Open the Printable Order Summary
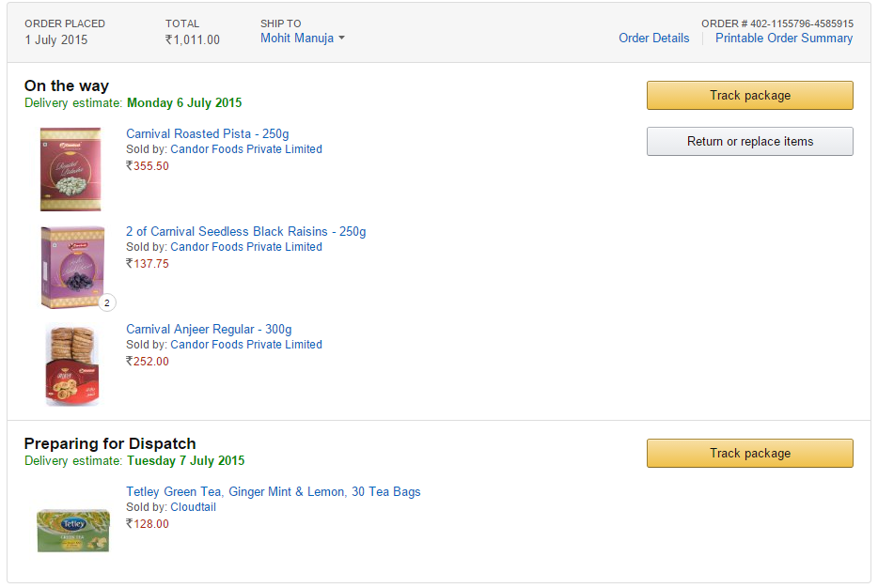Image resolution: width=878 pixels, height=588 pixels. click(x=784, y=39)
